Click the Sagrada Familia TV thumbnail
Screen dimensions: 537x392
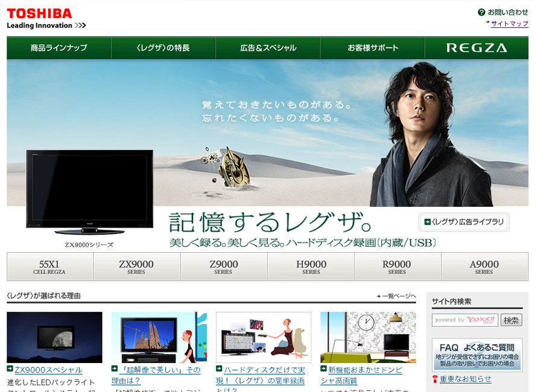159,337
